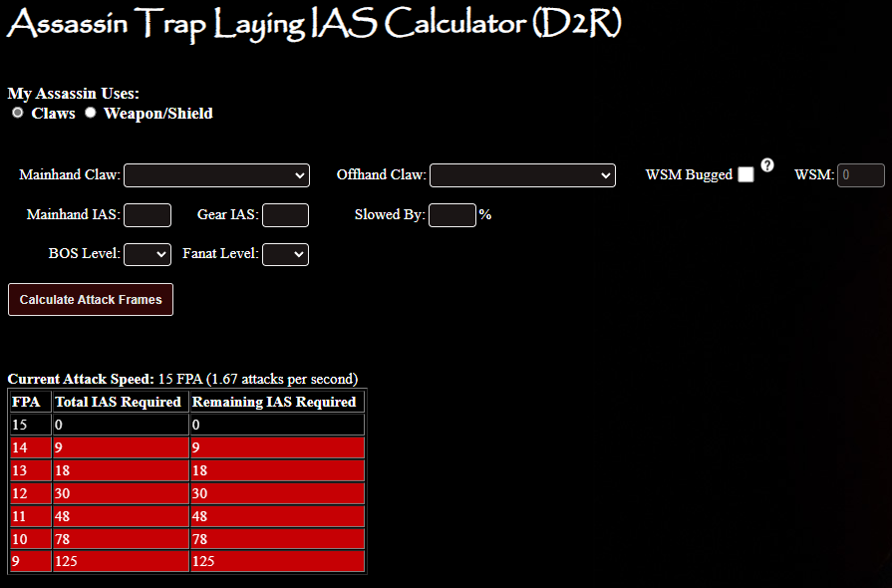The height and width of the screenshot is (588, 892).
Task: Open the Mainhand Claw dropdown
Action: tap(216, 175)
